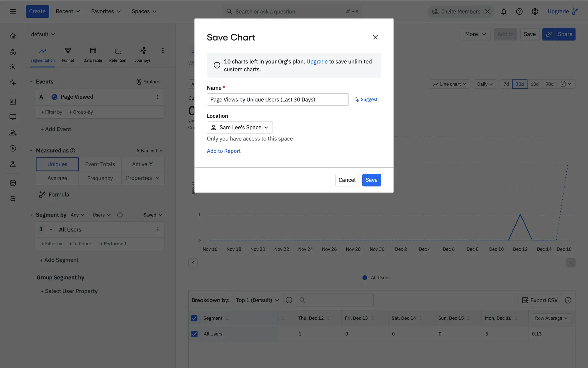Select the Event Totals measure option
The image size is (588, 368).
(100, 164)
